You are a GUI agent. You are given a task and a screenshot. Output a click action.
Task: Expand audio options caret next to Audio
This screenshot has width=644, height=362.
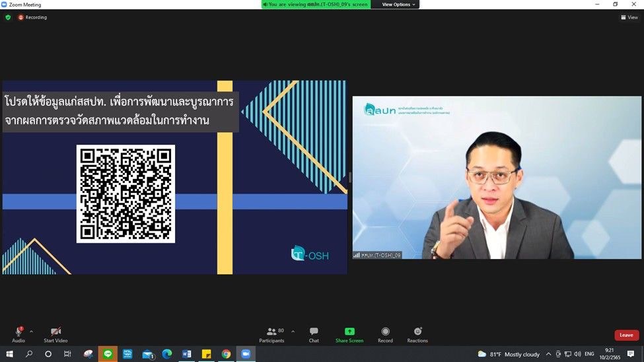[31, 331]
